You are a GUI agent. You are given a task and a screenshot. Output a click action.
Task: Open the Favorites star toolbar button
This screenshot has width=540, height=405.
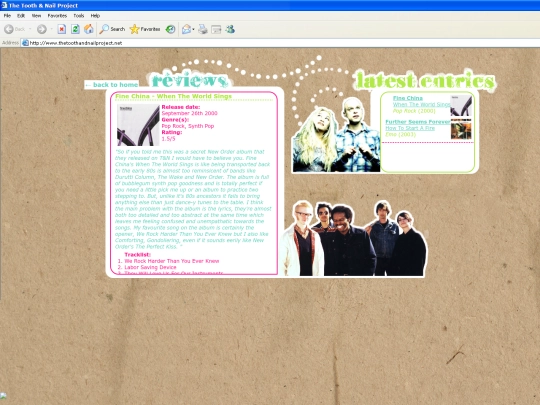coord(145,29)
